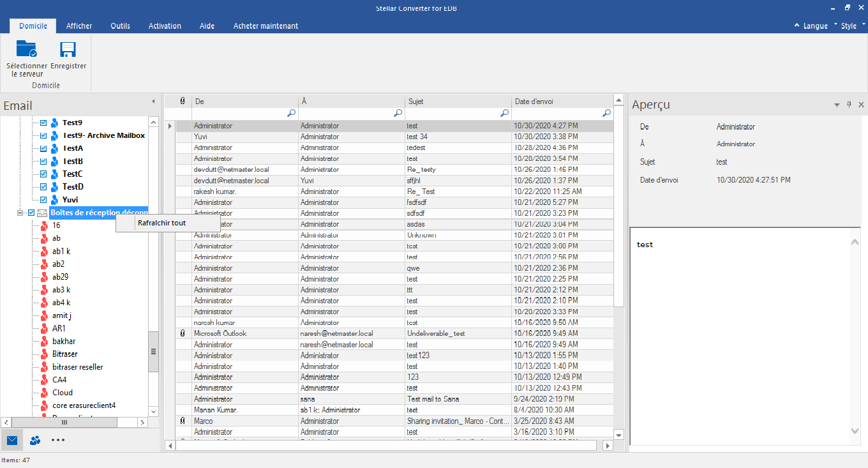Open the Aide tab

[x=207, y=26]
